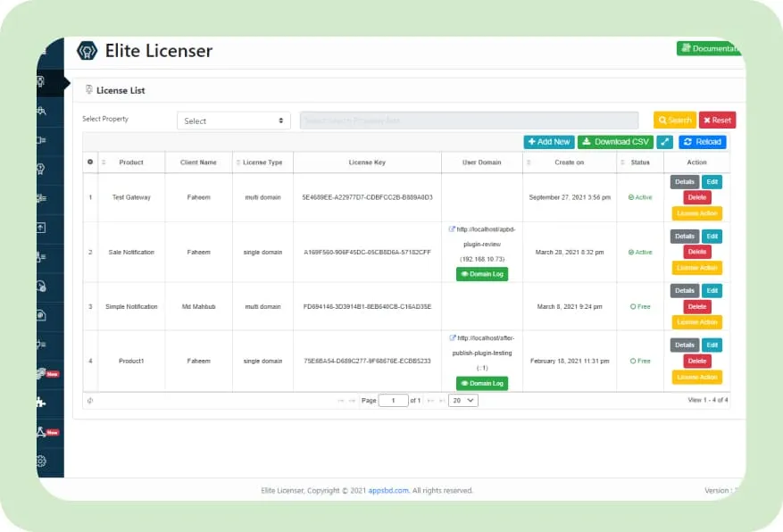783x532 pixels.
Task: Click the client name Md Mahbub
Action: pos(199,306)
